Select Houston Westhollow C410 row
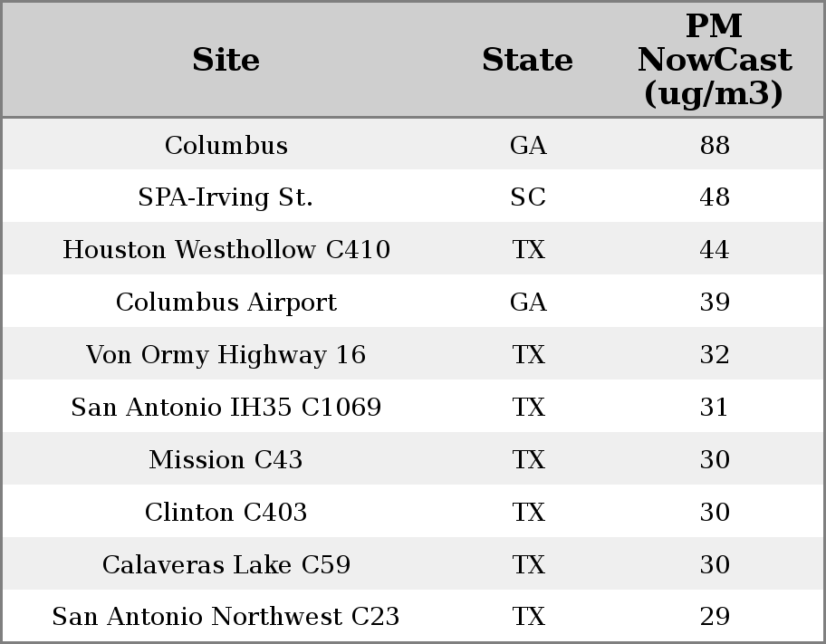Viewport: 826px width, 644px height. point(226,250)
